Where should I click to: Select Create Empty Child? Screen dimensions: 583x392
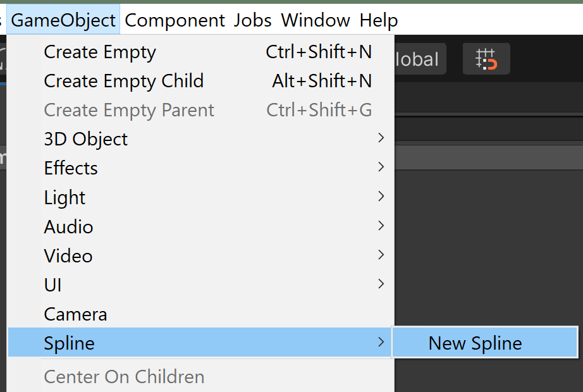click(123, 81)
